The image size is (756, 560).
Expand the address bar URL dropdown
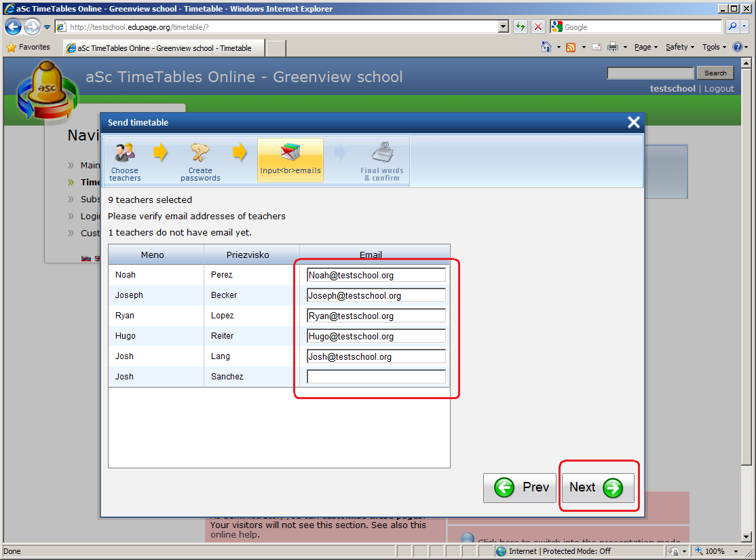pos(503,26)
